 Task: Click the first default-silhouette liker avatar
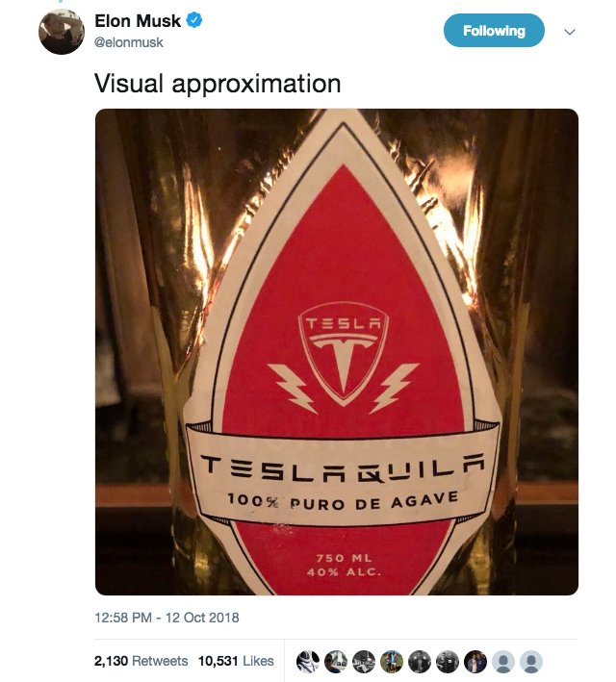502,662
